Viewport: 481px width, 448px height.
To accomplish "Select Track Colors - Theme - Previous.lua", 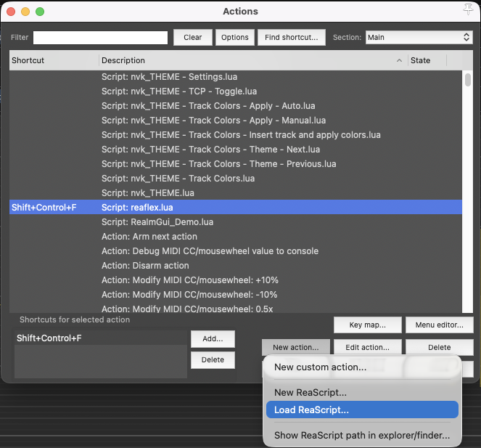I will coord(236,164).
